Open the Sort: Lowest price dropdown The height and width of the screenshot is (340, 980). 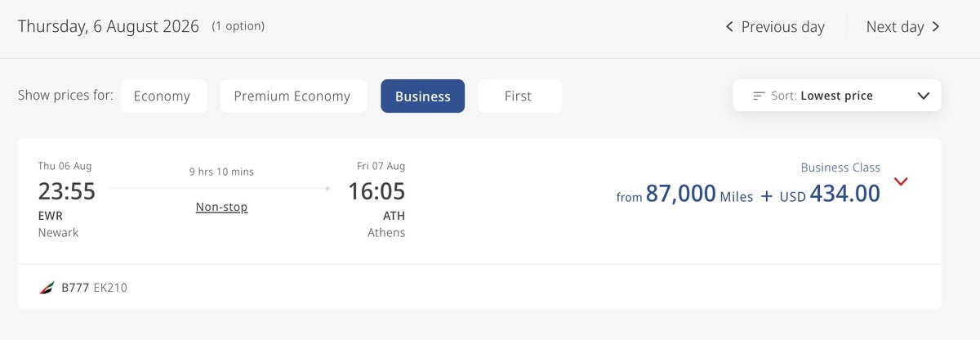[836, 96]
